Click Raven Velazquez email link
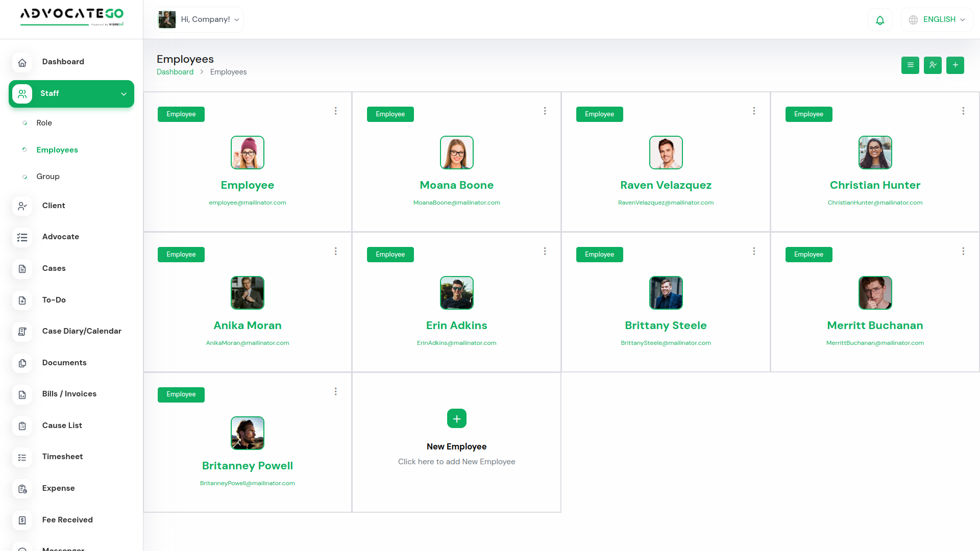Screen dimensions: 980x551 click(666, 203)
